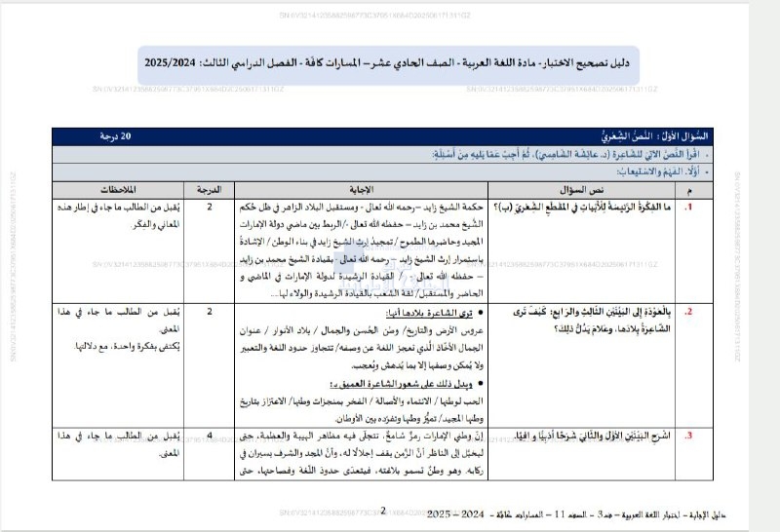Click answer line 'ركابه. وهو وطنٌ تسمو بلاغته'
Image resolution: width=780 pixels, height=532 pixels.
(x=361, y=471)
